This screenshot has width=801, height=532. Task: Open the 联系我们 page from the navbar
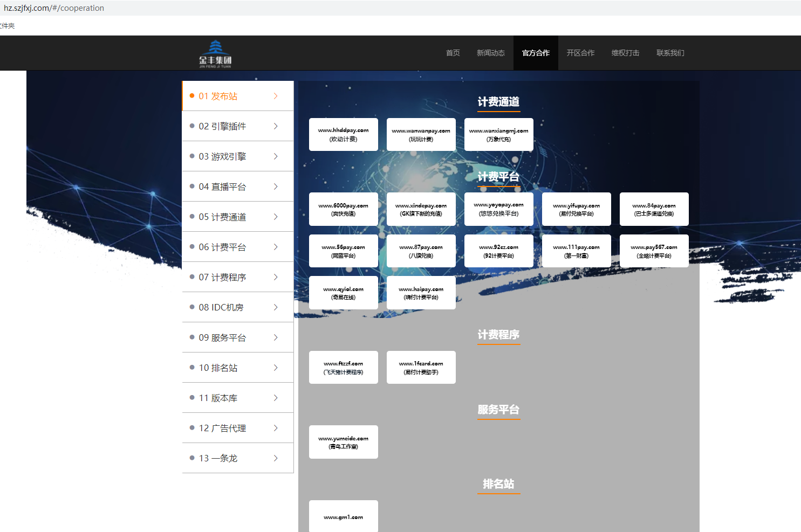point(670,53)
